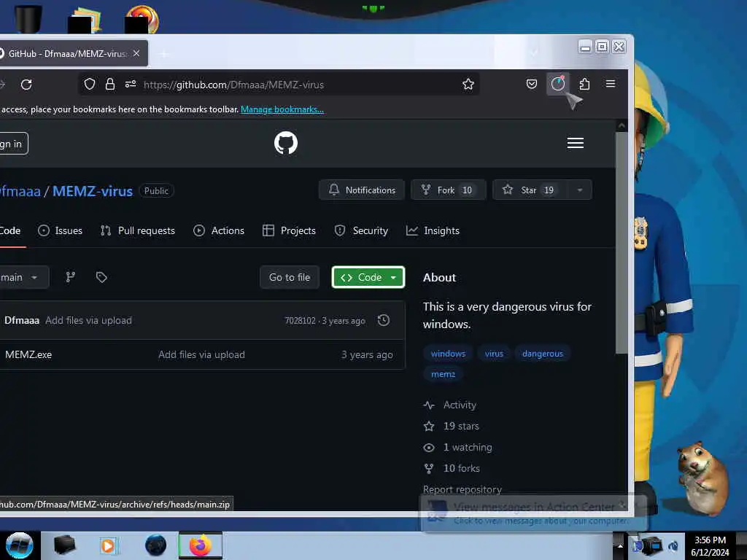Select the windows topic tag
The height and width of the screenshot is (560, 747).
(x=448, y=354)
